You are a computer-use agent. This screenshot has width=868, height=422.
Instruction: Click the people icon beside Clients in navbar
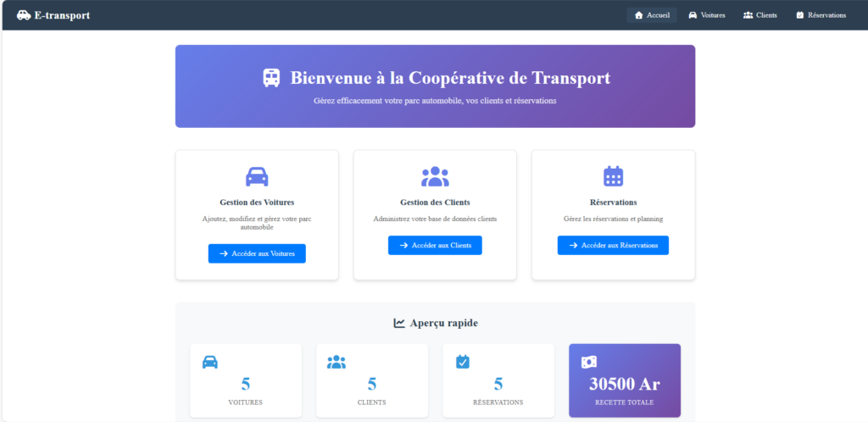pyautogui.click(x=748, y=15)
